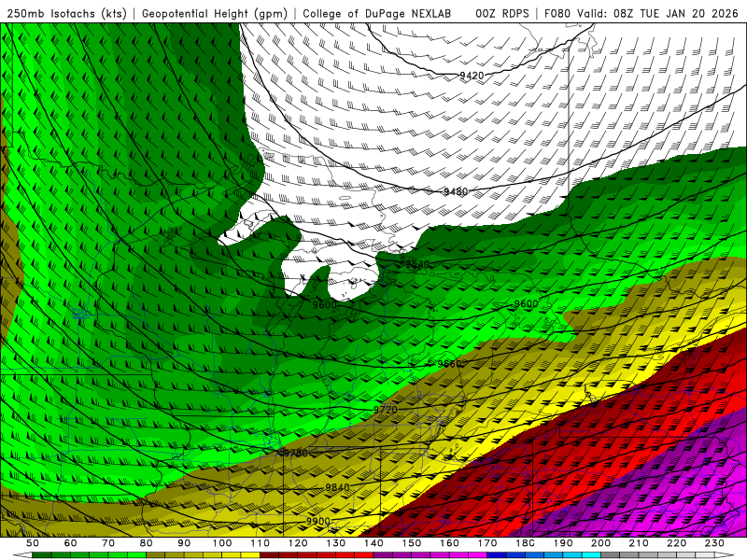Click the 210 kts colorbar label

coord(639,543)
